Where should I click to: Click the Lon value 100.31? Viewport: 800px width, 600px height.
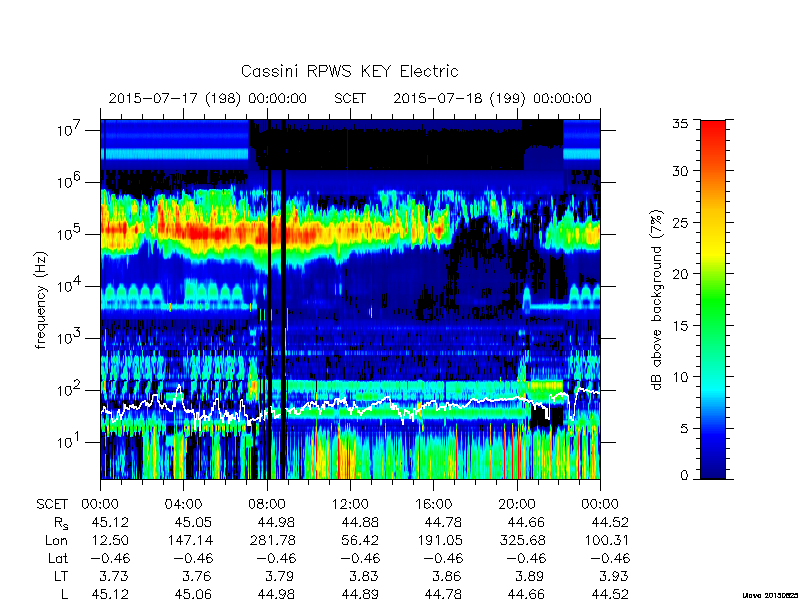605,540
